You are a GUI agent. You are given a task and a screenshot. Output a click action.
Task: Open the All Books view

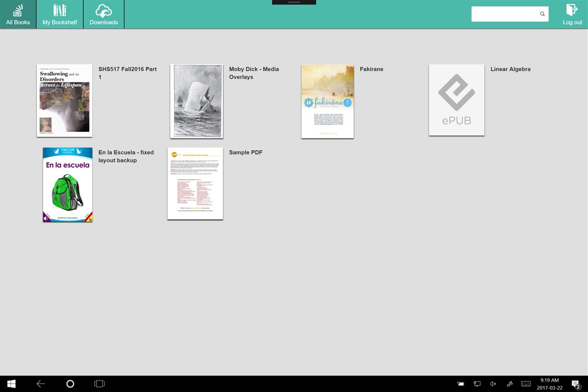click(x=18, y=13)
